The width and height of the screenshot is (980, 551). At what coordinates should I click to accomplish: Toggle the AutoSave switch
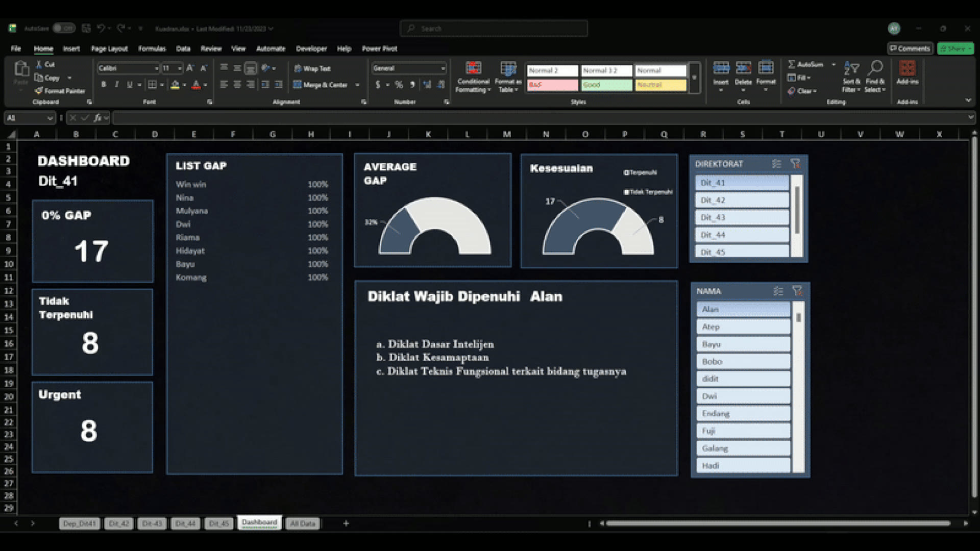(64, 29)
